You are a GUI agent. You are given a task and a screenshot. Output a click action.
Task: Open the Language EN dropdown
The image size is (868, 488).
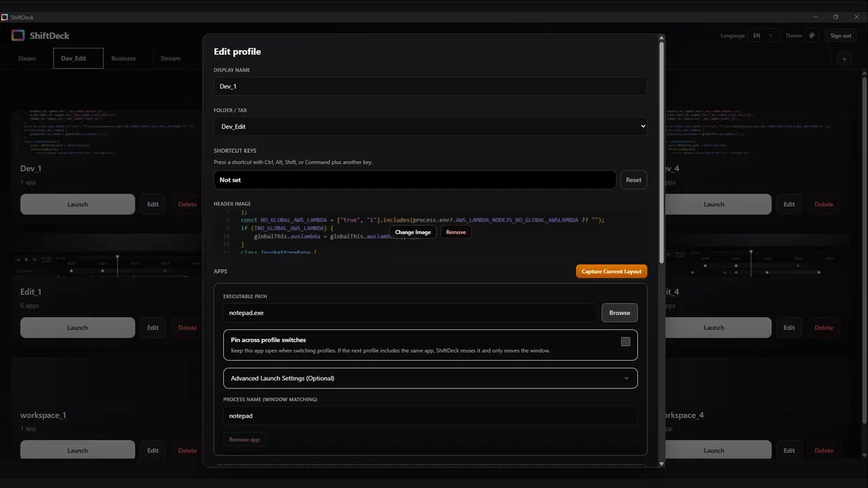pyautogui.click(x=764, y=36)
